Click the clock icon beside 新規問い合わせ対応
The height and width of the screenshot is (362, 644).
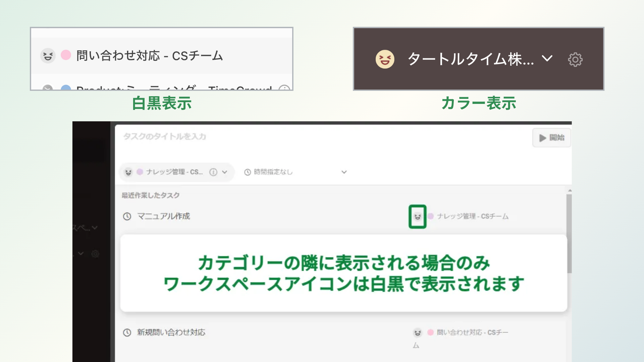[126, 332]
